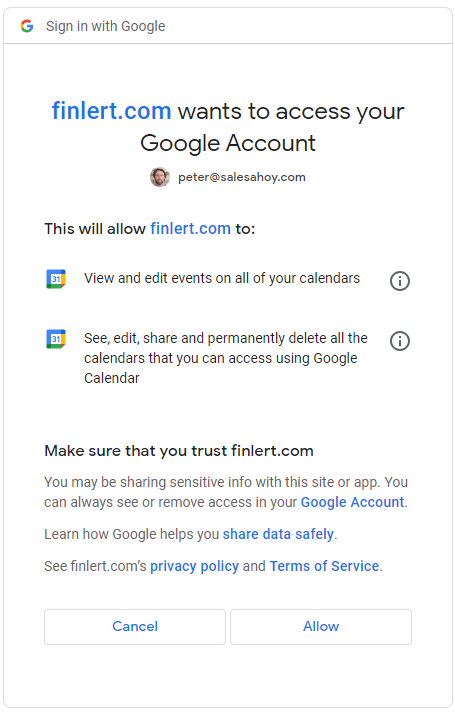Screen dimensions: 455x712
Task: Show info for permanently delete calendars permission
Action: (x=400, y=341)
